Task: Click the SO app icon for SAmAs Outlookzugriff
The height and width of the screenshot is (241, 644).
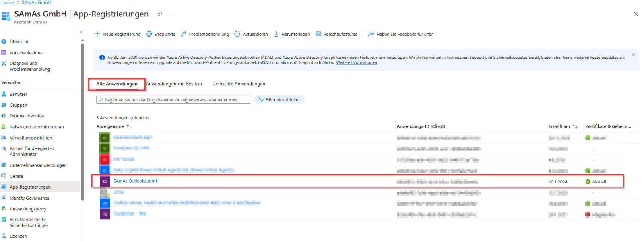Action: click(105, 181)
